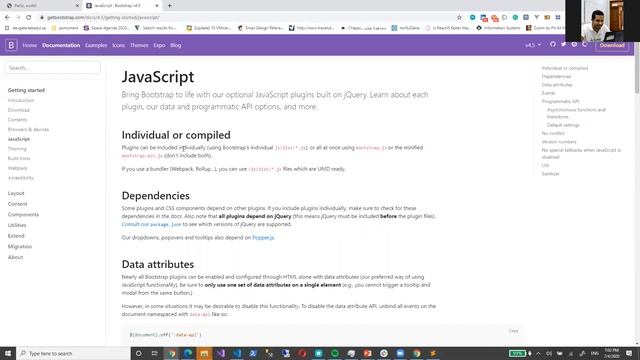Click the Bootstrap logo icon in navbar
The width and height of the screenshot is (640, 360).
click(11, 45)
